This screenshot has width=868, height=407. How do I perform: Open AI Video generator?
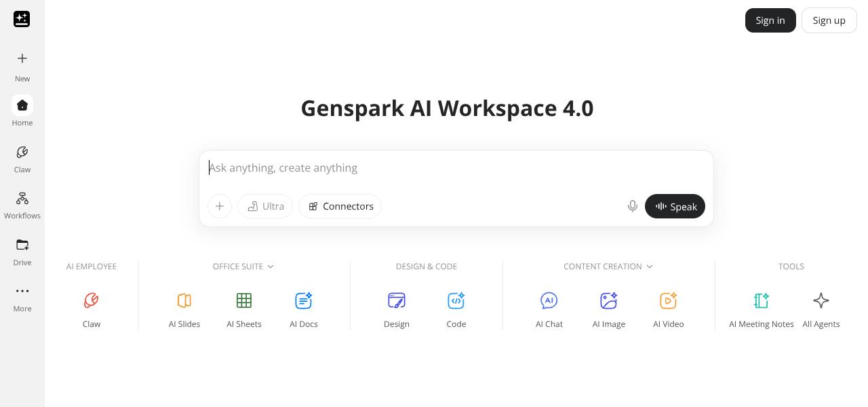tap(669, 309)
